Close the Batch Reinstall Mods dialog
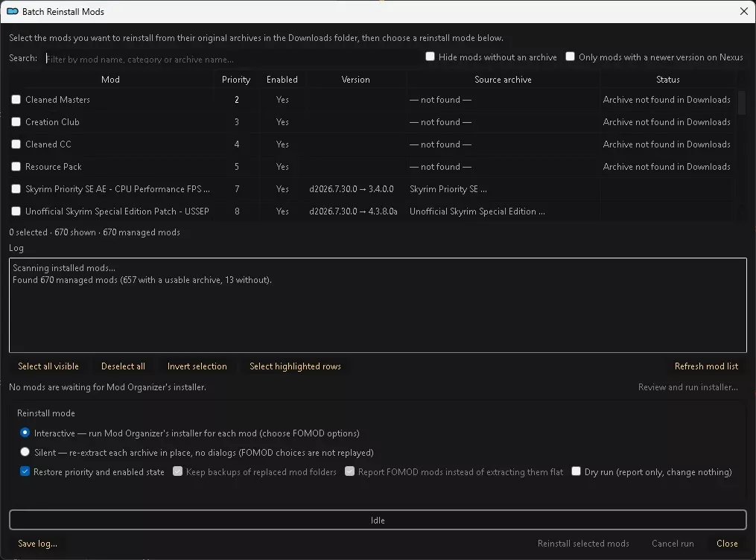 743,11
